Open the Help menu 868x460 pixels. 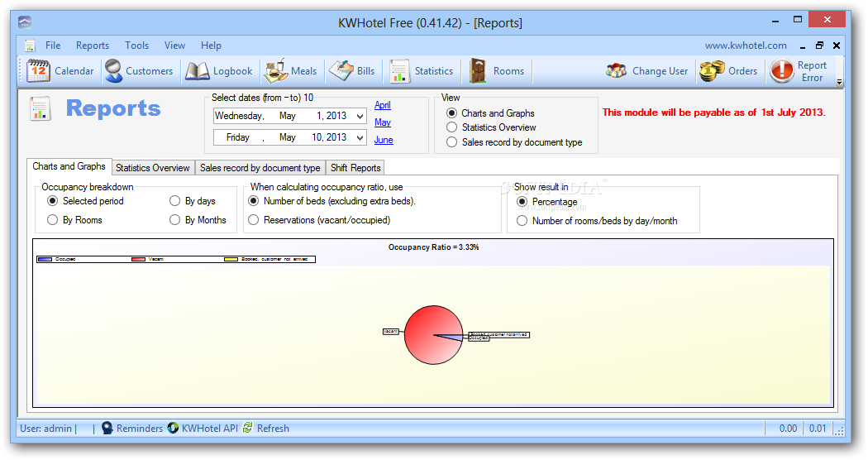(x=211, y=46)
